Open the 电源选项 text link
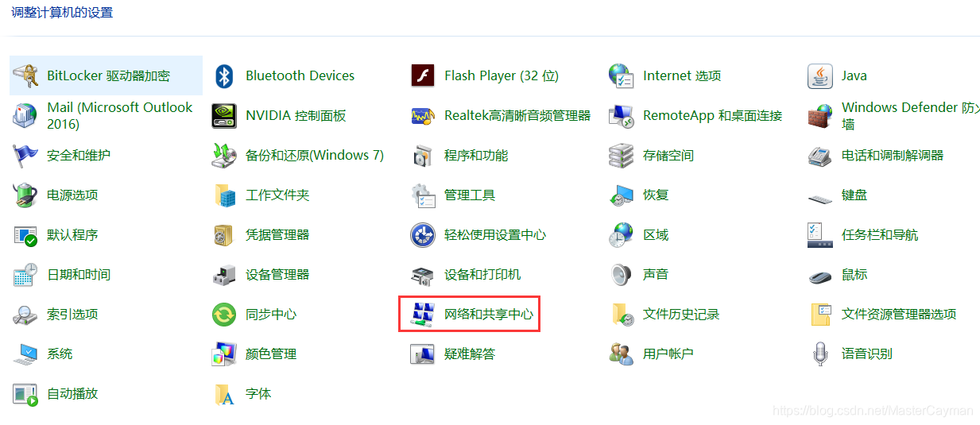 point(72,195)
